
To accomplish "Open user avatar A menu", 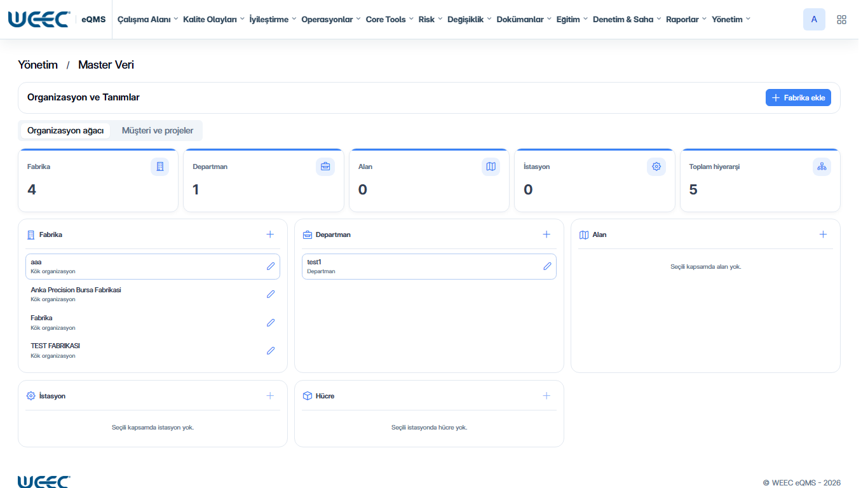I will [x=814, y=19].
